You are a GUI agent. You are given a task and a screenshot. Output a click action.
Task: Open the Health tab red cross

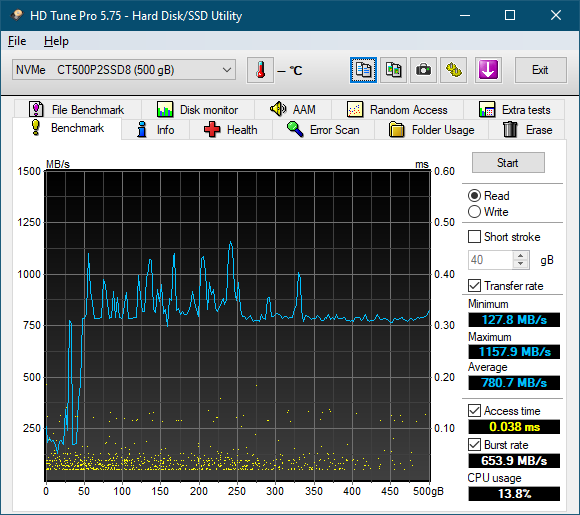[231, 130]
